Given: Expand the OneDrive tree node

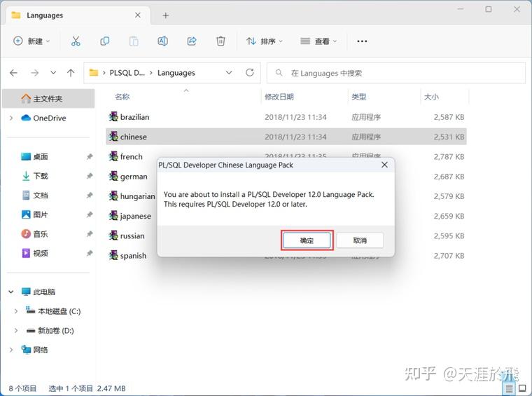Looking at the screenshot, I should [11, 118].
